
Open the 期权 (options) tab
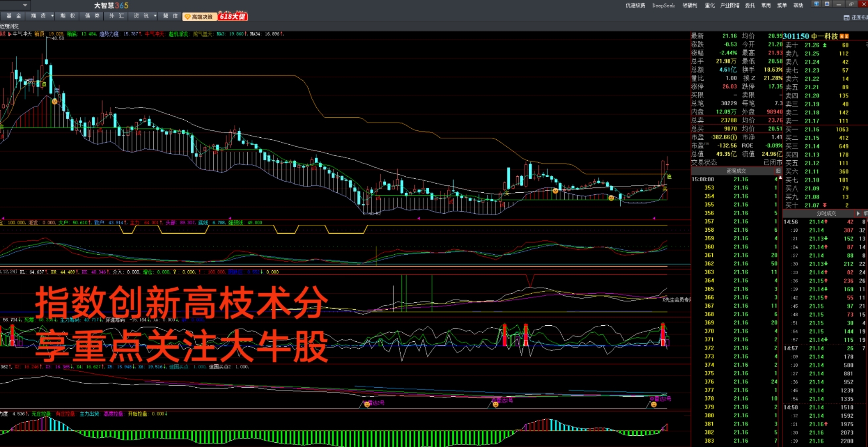[67, 16]
